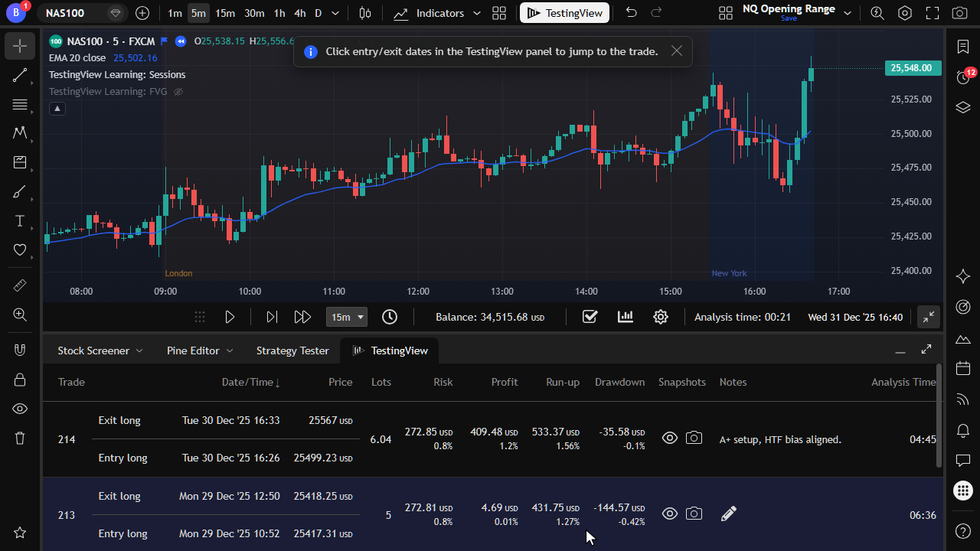Select the patterns drawing tool

point(20,133)
